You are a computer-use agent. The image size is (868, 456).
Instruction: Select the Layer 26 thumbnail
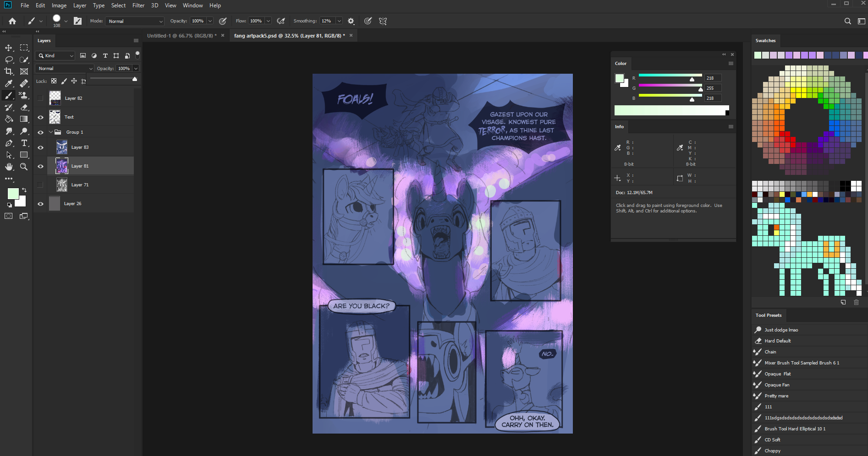(x=55, y=204)
